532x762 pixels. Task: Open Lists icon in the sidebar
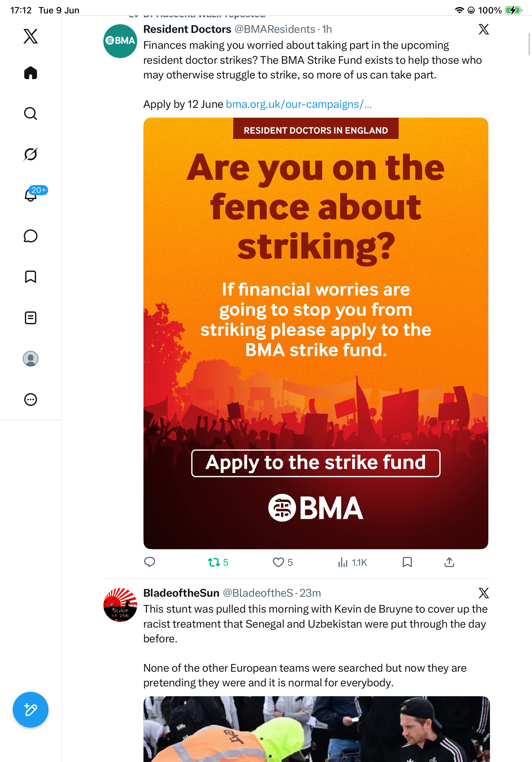click(x=31, y=317)
